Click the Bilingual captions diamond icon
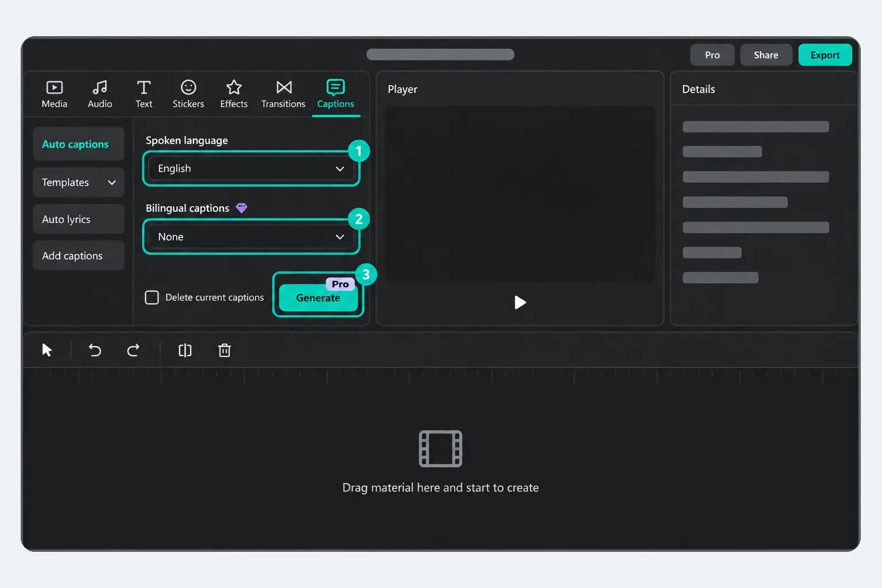This screenshot has height=588, width=882. click(x=242, y=208)
